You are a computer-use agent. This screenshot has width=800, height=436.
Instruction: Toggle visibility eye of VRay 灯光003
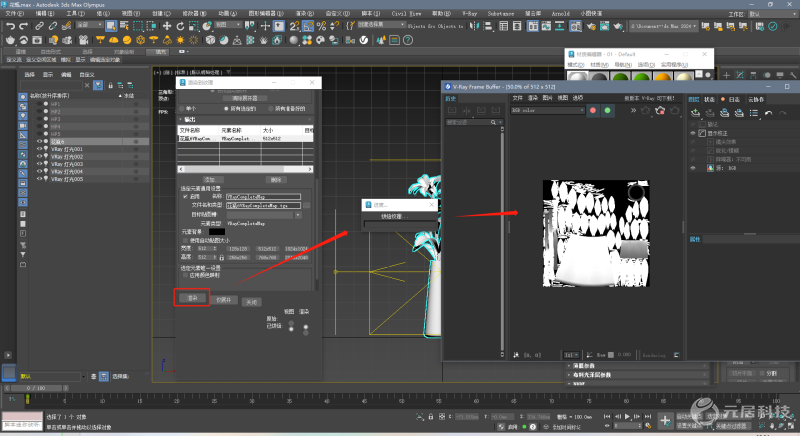tap(39, 164)
